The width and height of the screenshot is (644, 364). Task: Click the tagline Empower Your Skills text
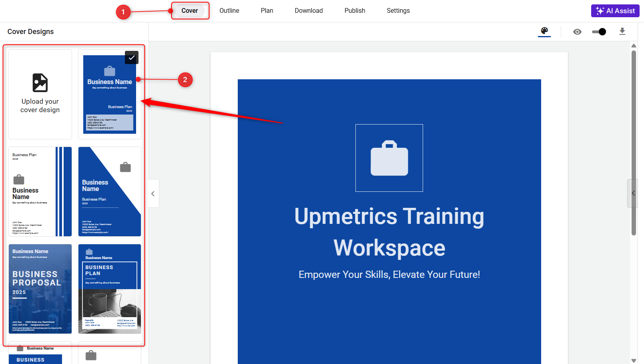(x=389, y=274)
